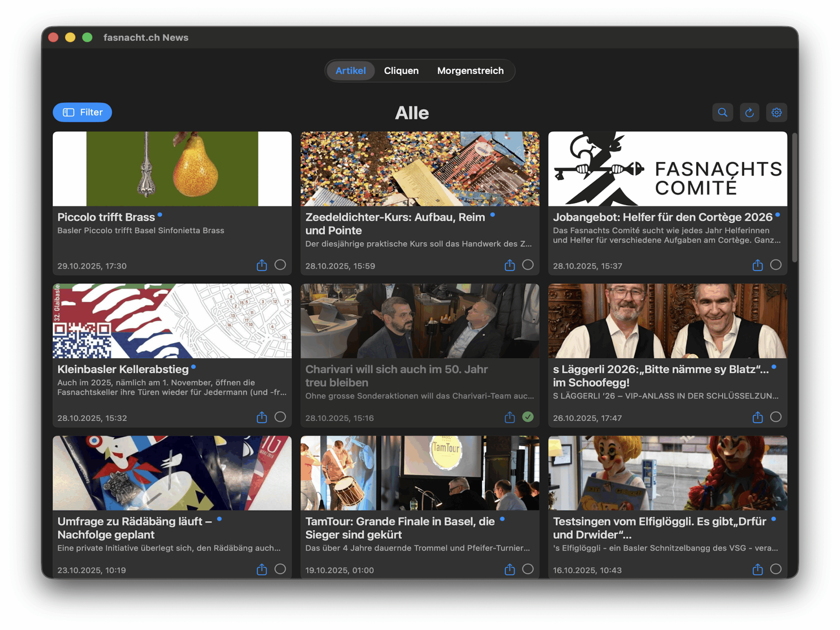Share the TamTour Grande Finale article

click(510, 569)
